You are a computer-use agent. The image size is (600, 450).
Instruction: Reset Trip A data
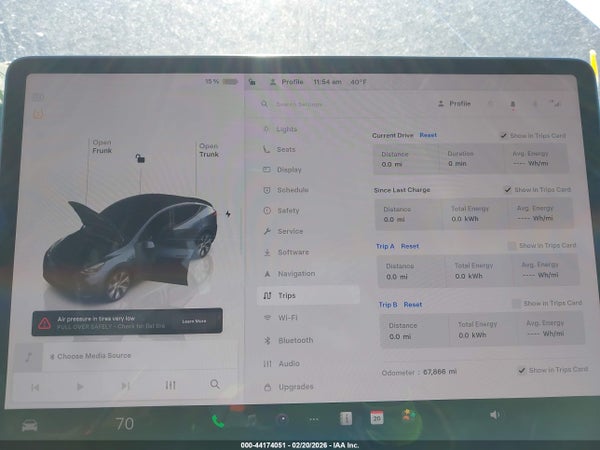coord(410,246)
